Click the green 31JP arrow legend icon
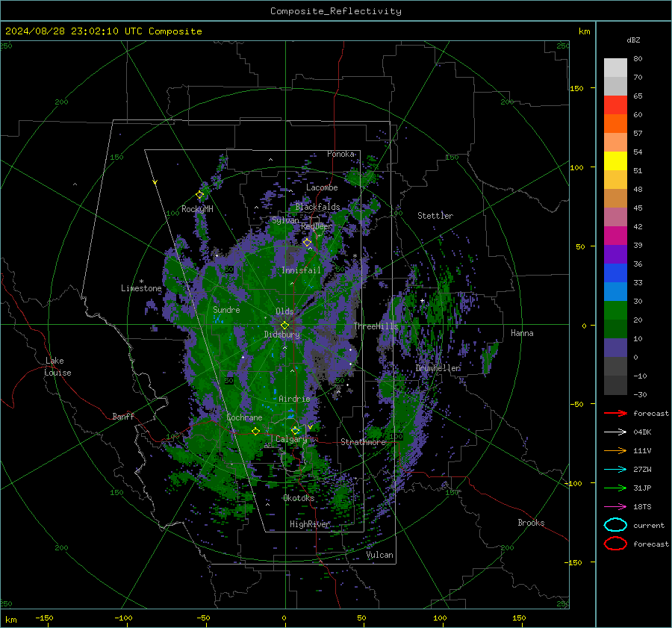This screenshot has width=672, height=628. tap(615, 488)
